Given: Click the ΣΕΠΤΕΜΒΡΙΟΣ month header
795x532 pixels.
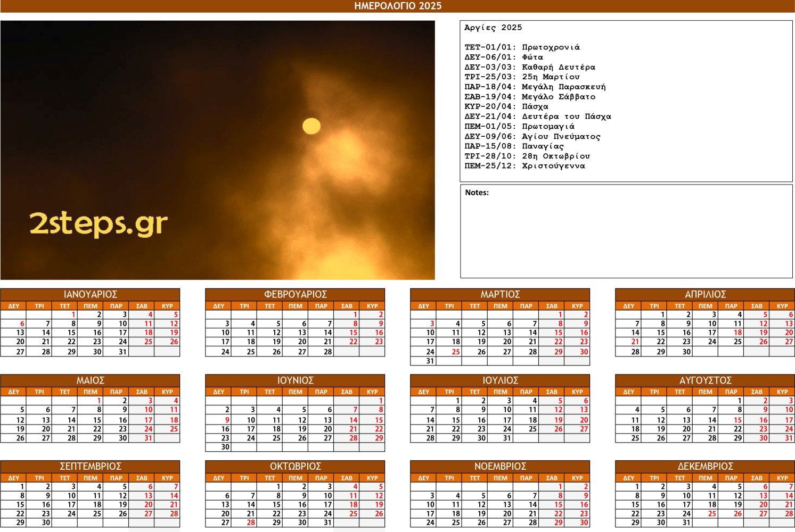Looking at the screenshot, I should tap(90, 467).
